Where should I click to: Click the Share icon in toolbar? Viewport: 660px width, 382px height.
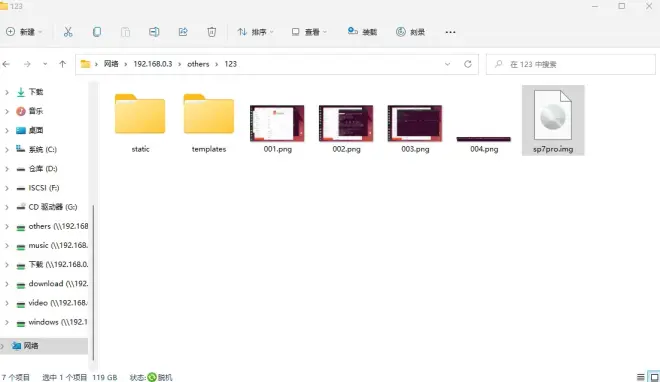[x=183, y=32]
